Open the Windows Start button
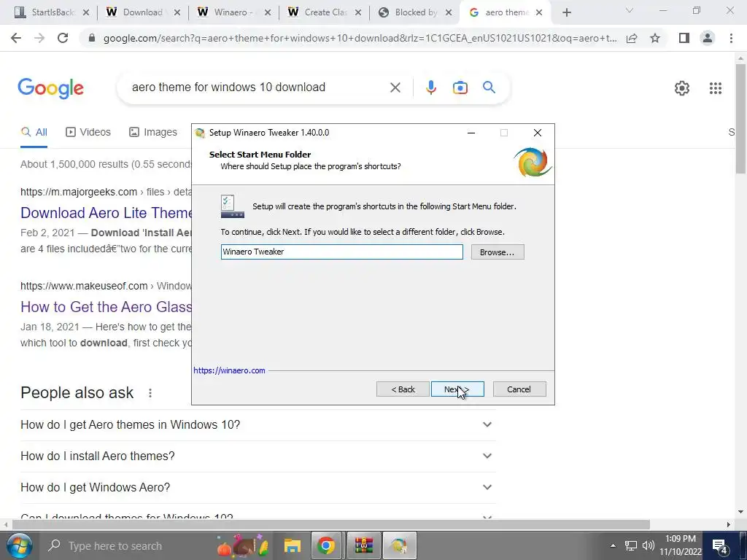 pyautogui.click(x=19, y=545)
